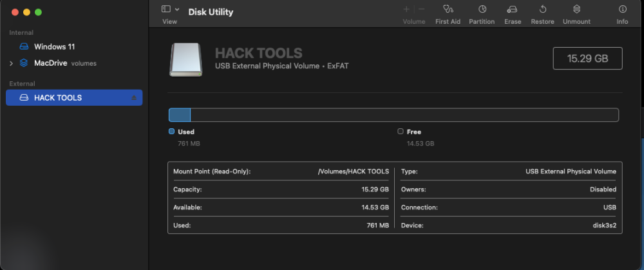Click the HACK TOOLS sidebar drive icon
Image resolution: width=644 pixels, height=270 pixels.
coord(24,98)
